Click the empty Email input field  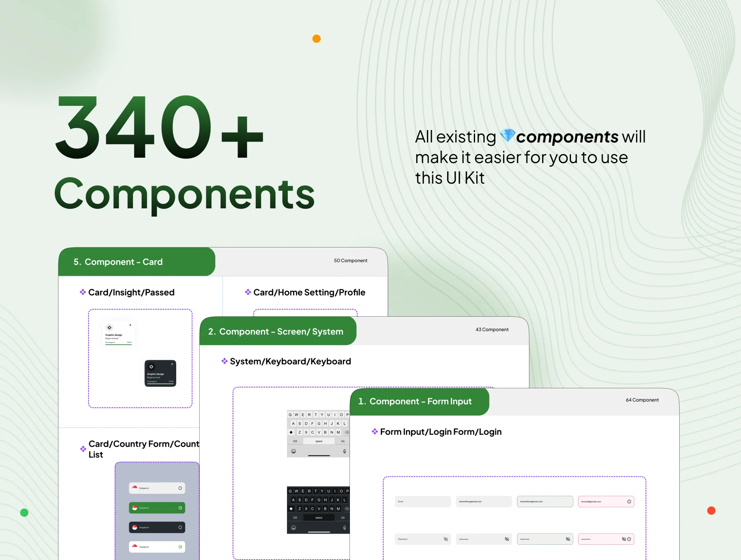pyautogui.click(x=423, y=502)
